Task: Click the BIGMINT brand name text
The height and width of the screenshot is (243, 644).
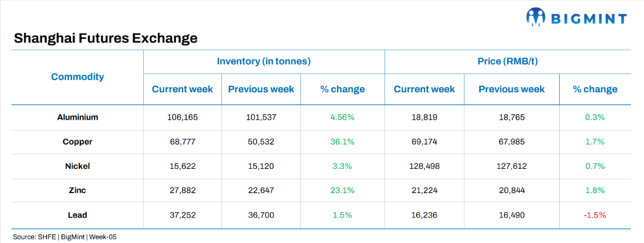Action: pyautogui.click(x=589, y=19)
